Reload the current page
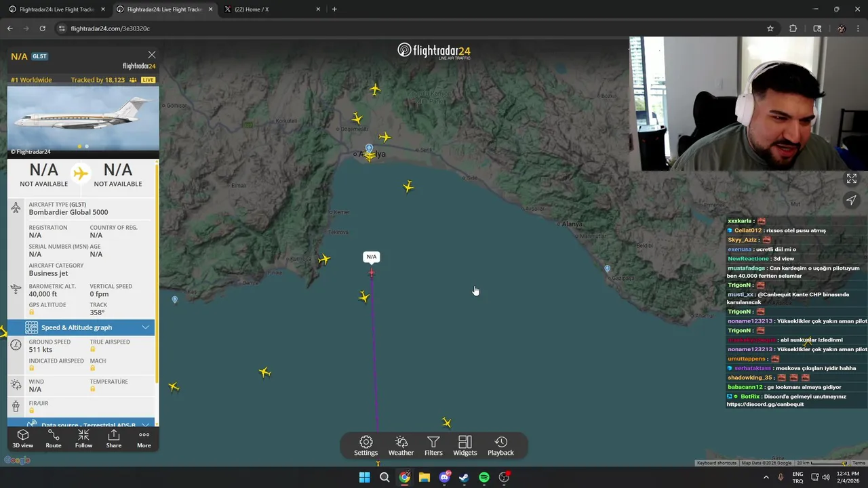 (42, 28)
